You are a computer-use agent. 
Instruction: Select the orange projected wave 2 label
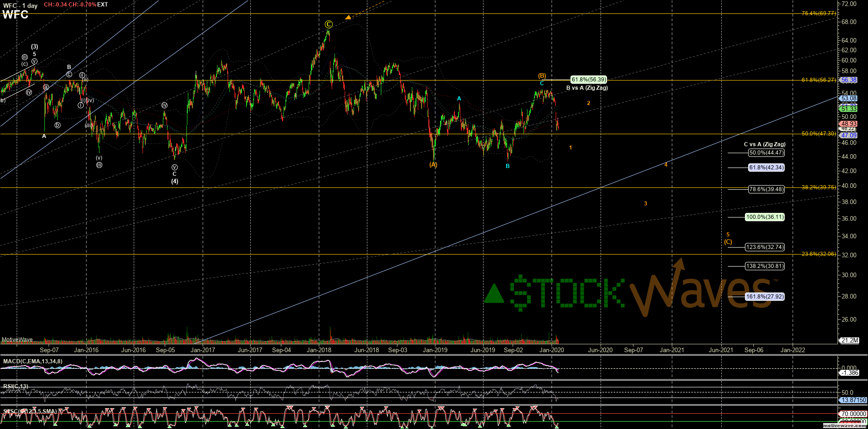click(x=589, y=103)
